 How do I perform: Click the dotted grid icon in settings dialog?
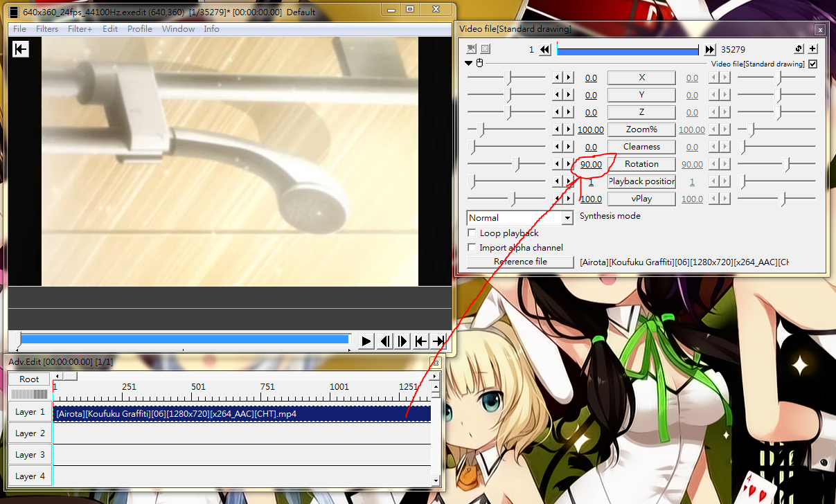point(486,49)
